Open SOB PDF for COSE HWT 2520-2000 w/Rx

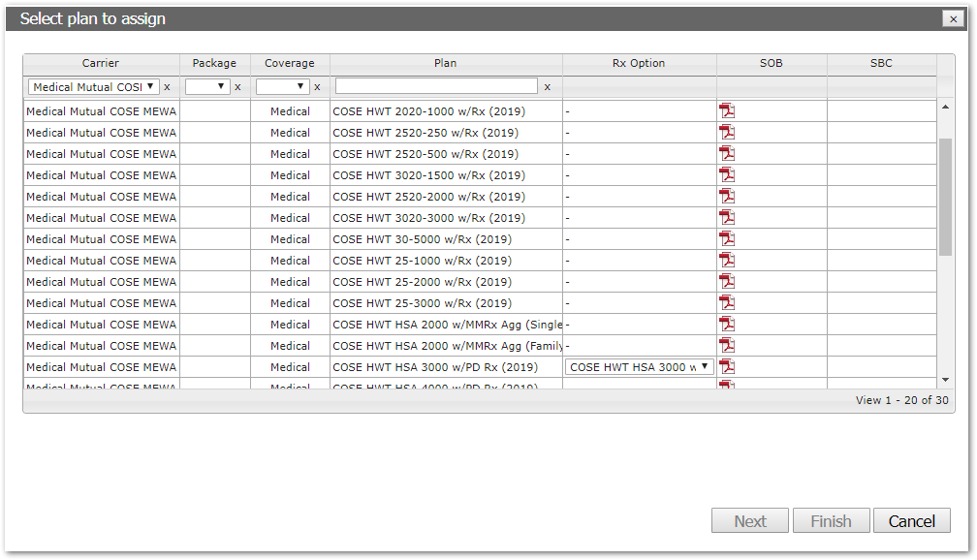point(727,197)
